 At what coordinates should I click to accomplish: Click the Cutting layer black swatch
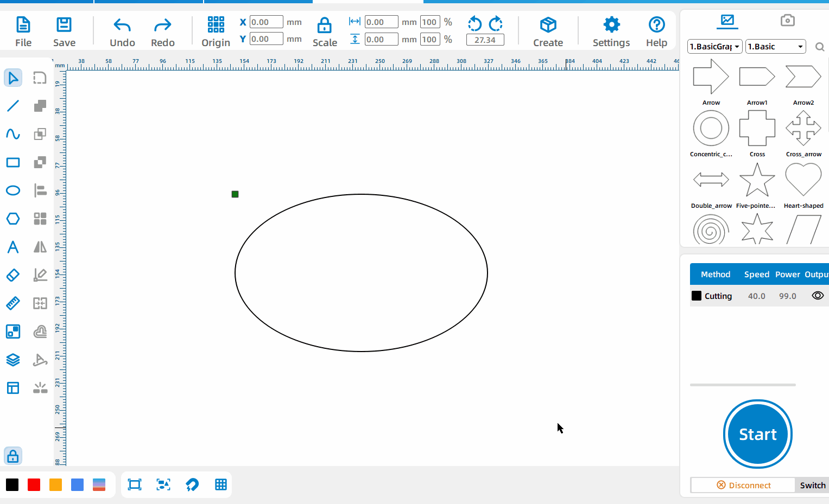coord(697,296)
